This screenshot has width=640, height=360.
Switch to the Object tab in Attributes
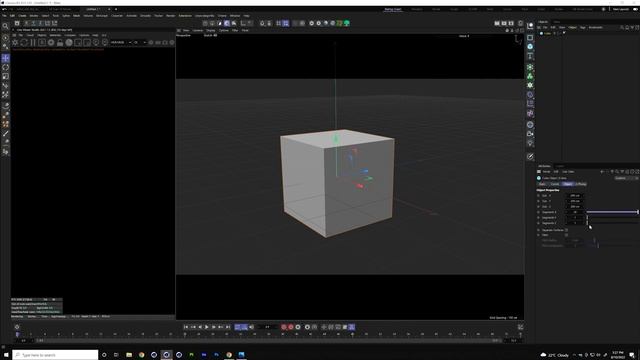(567, 184)
